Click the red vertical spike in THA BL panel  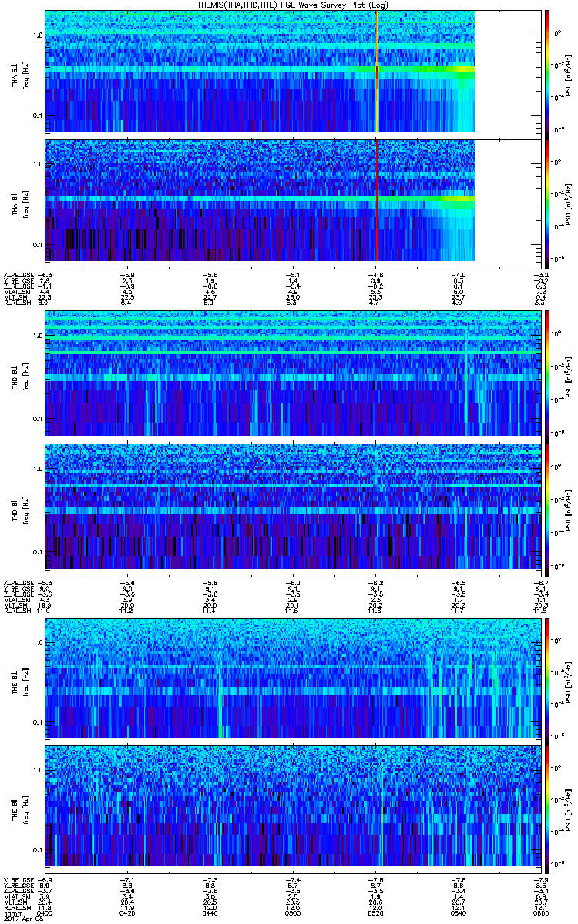(x=377, y=72)
